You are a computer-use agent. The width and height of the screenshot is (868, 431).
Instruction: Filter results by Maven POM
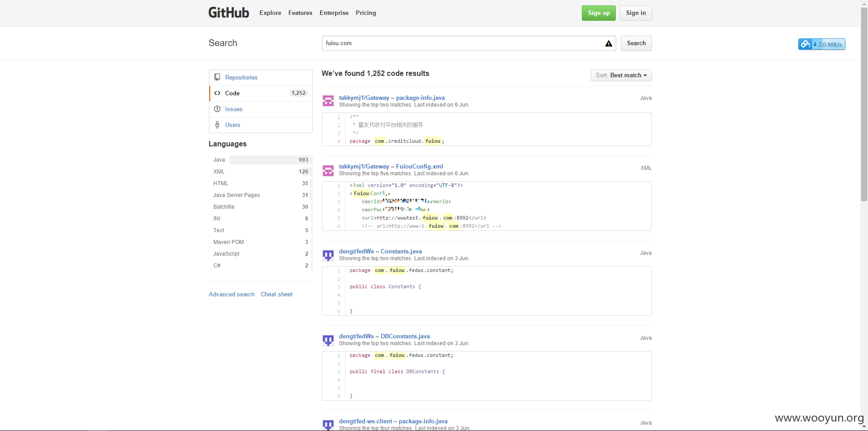(261, 242)
